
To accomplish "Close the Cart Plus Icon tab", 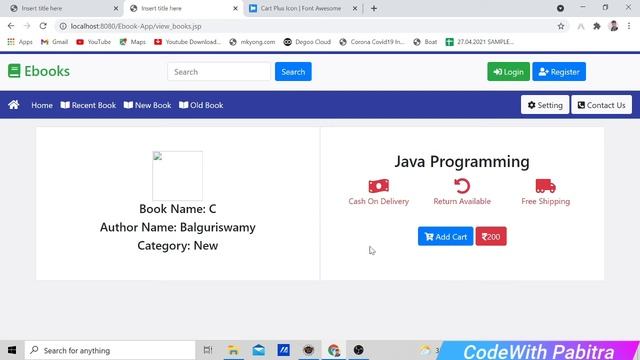I will [355, 8].
